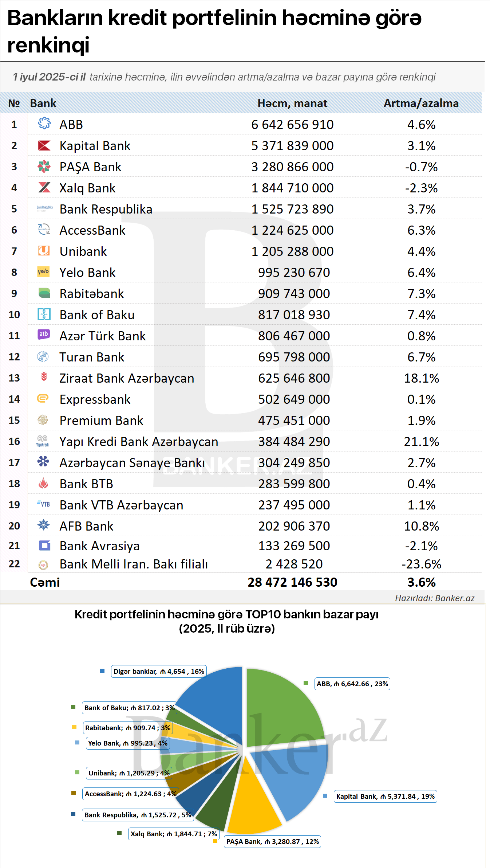Click Ziraat Bank growth value 18.1%
The image size is (490, 868).
[x=422, y=378]
